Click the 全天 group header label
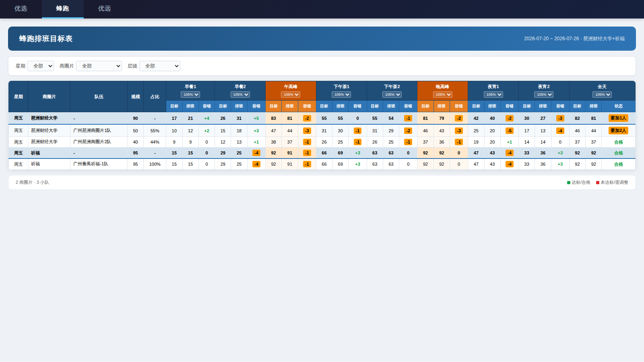644x362 pixels. (602, 86)
